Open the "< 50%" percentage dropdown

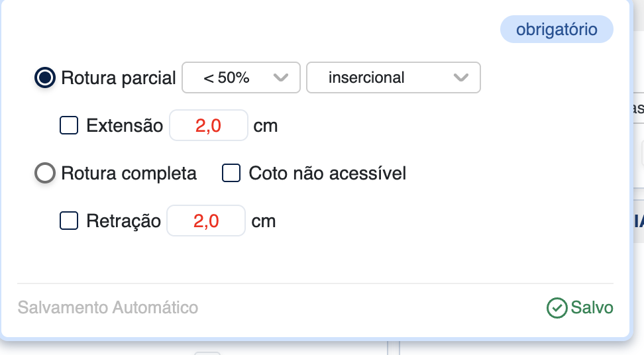point(241,77)
